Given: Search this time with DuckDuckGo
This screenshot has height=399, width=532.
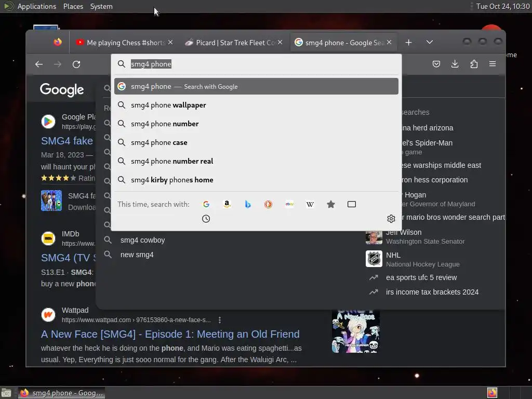Looking at the screenshot, I should click(269, 204).
